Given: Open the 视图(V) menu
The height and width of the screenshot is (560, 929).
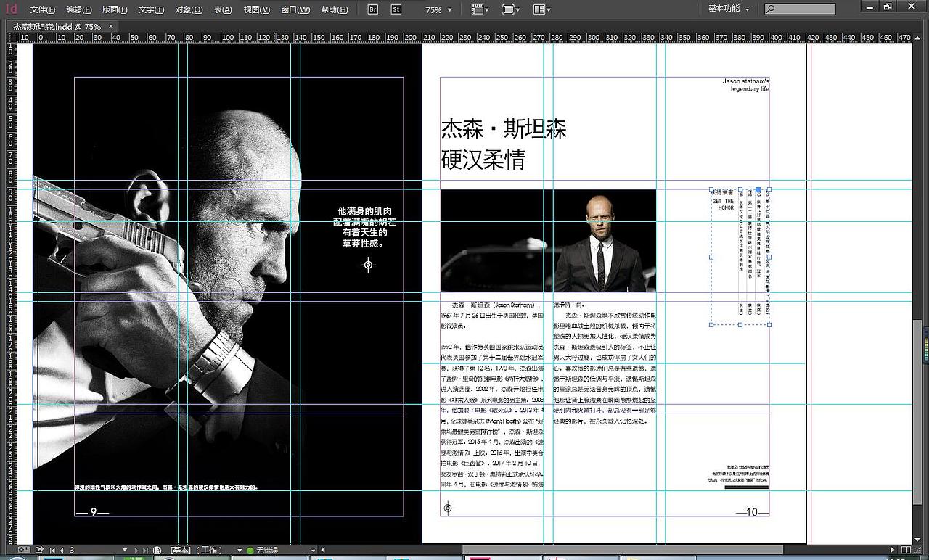Looking at the screenshot, I should point(256,9).
